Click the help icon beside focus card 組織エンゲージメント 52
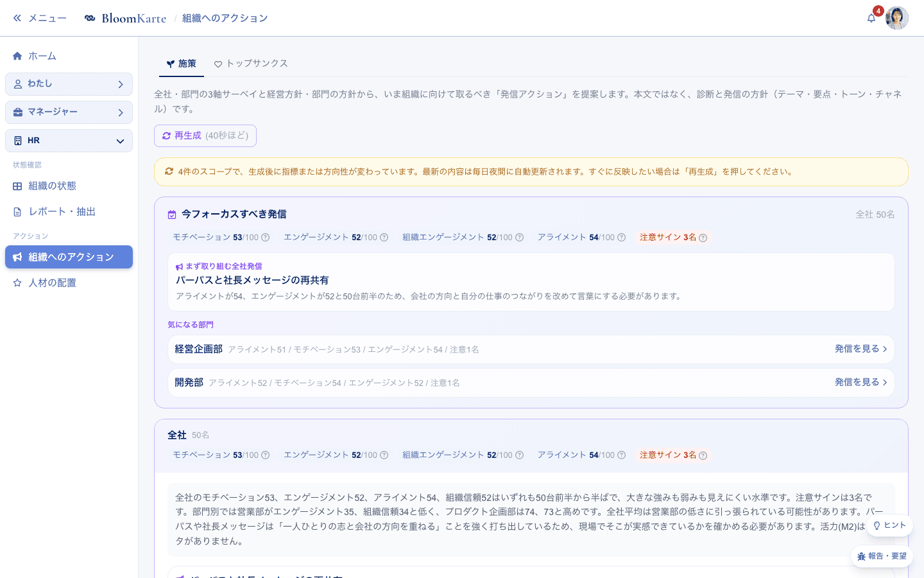Image resolution: width=924 pixels, height=578 pixels. tap(519, 238)
